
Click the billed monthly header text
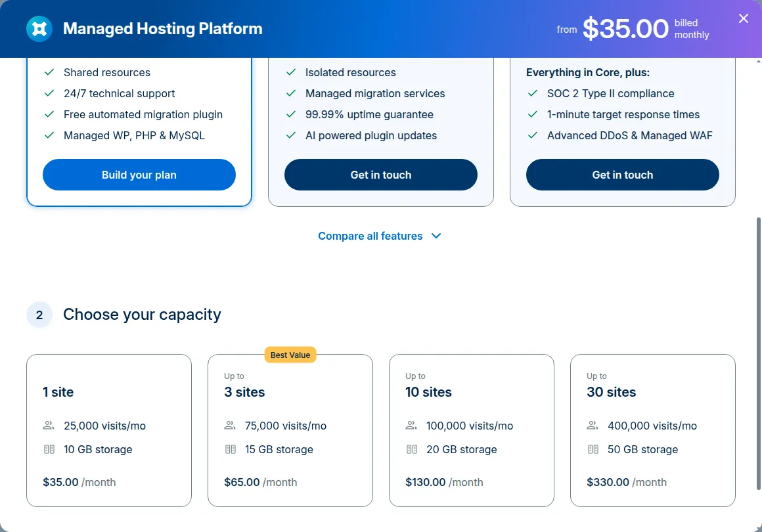692,29
